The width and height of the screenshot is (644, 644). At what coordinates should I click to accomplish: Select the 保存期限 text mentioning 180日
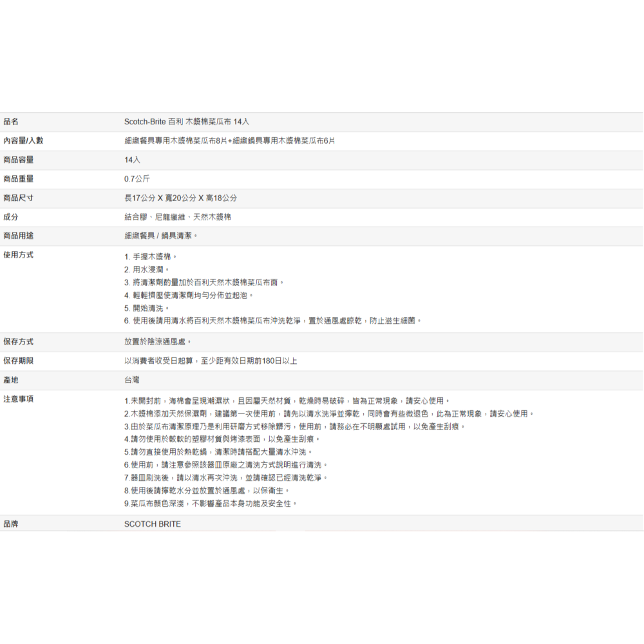[x=211, y=361]
